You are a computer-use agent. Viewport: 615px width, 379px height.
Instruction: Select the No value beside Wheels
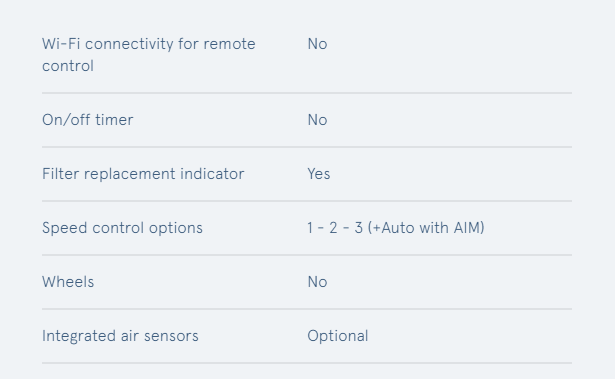(x=317, y=282)
